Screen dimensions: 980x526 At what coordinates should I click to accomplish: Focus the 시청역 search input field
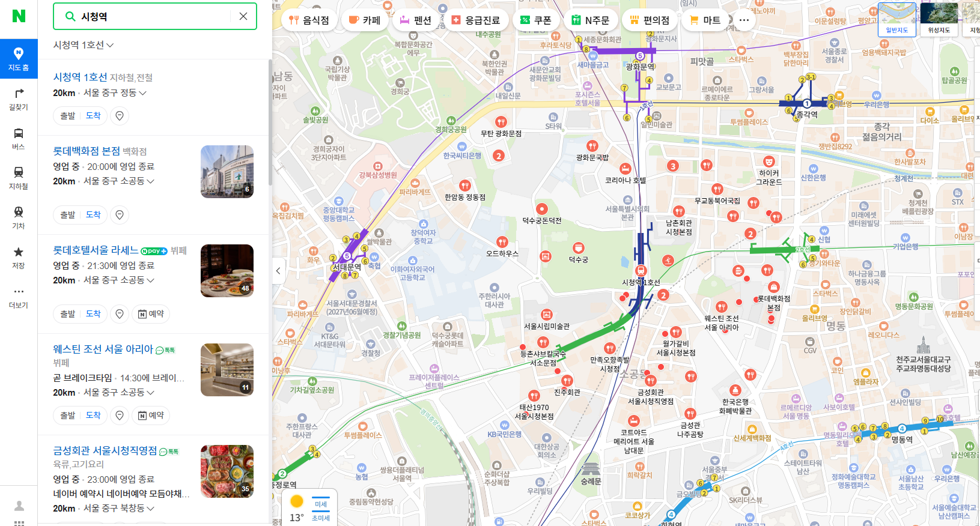point(154,16)
